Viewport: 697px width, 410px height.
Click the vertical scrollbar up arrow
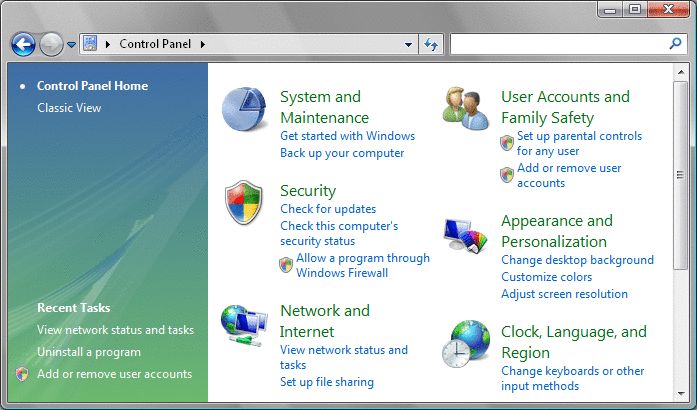[681, 72]
